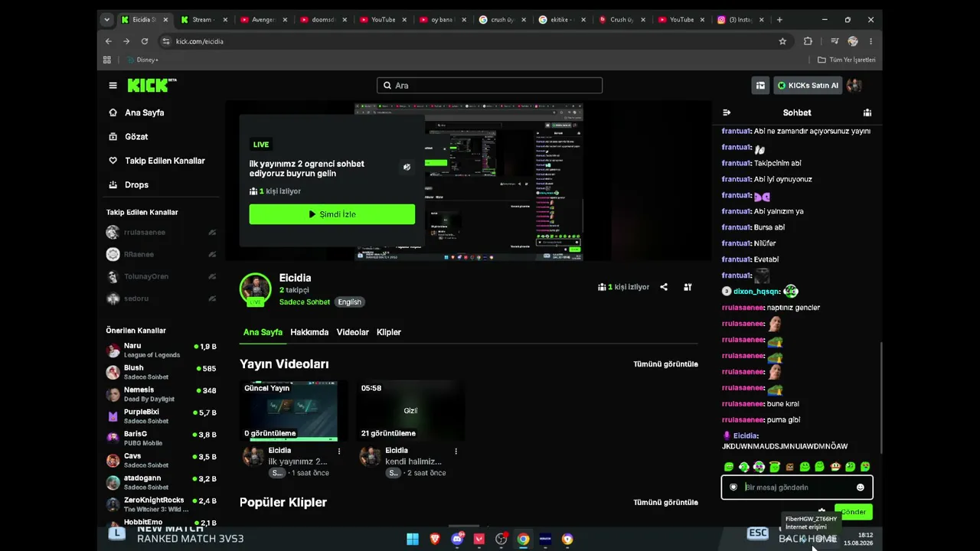
Task: Open the browser apps grid in bookmarks bar
Action: 107,60
